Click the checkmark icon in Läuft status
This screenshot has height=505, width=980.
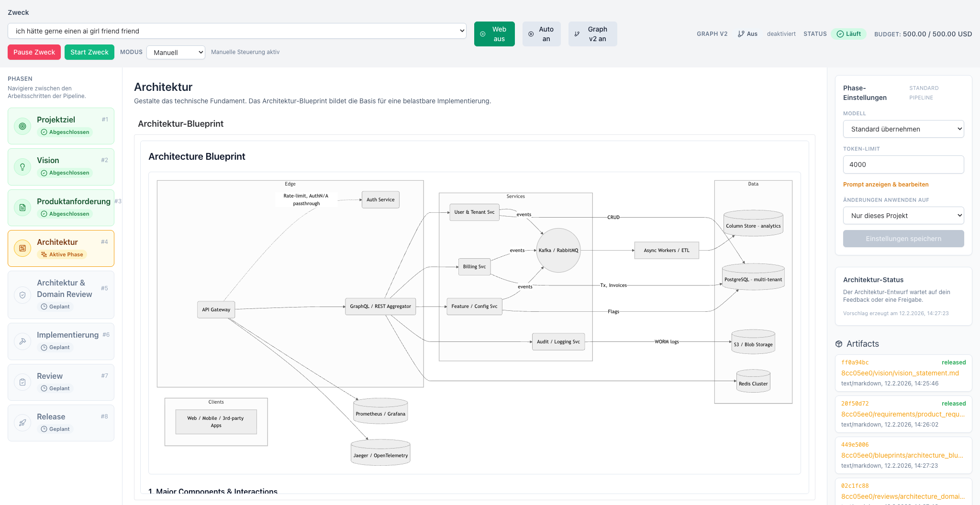click(840, 34)
